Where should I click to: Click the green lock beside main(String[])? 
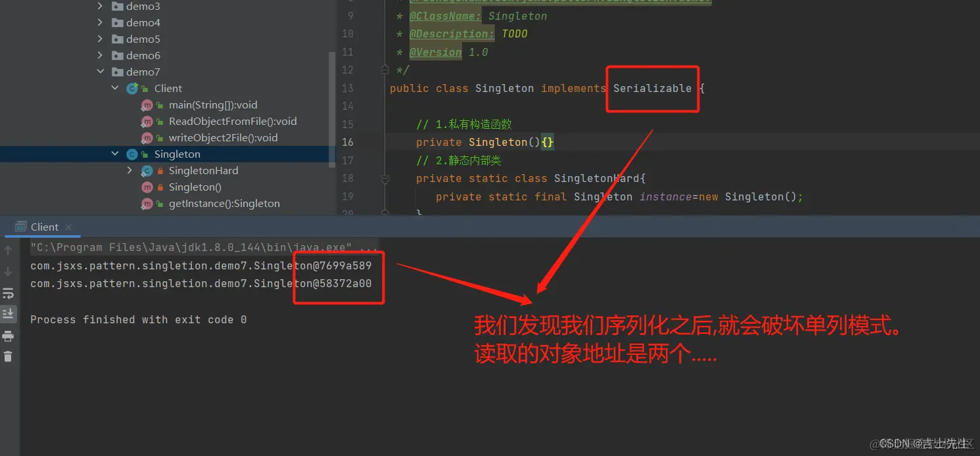(160, 105)
